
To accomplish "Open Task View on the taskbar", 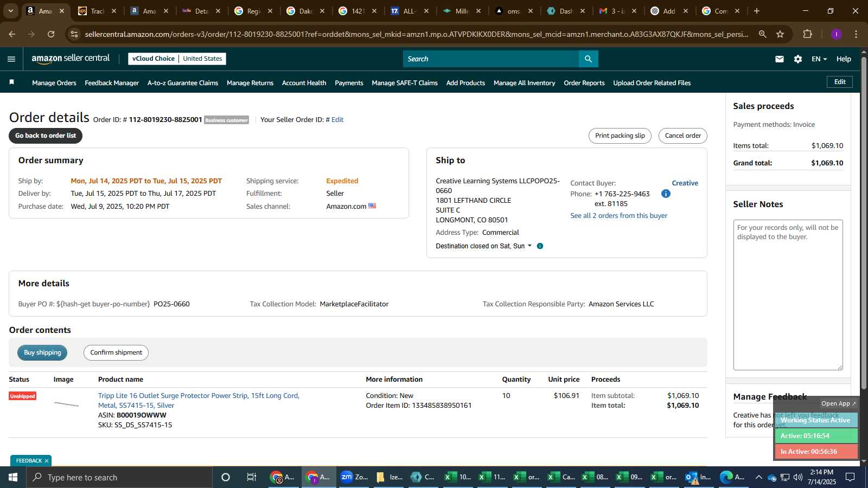I will point(252,477).
